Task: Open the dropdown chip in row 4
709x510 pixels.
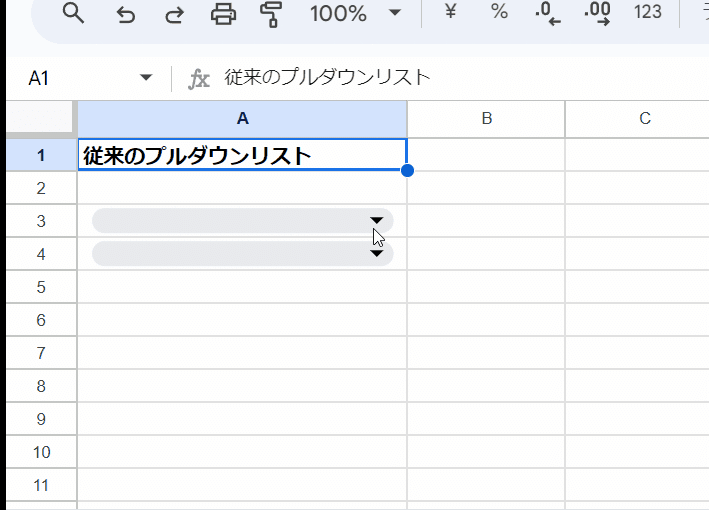Action: (242, 254)
